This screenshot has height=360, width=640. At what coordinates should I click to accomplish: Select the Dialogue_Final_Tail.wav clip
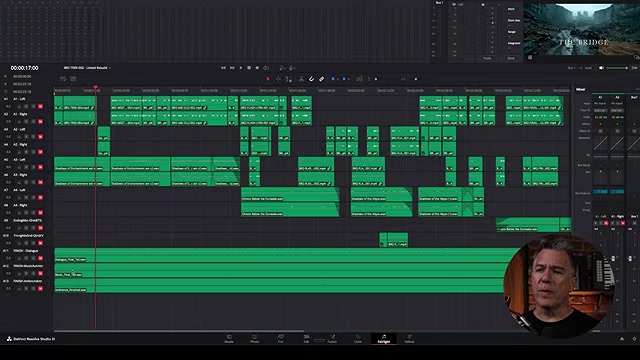(x=279, y=255)
